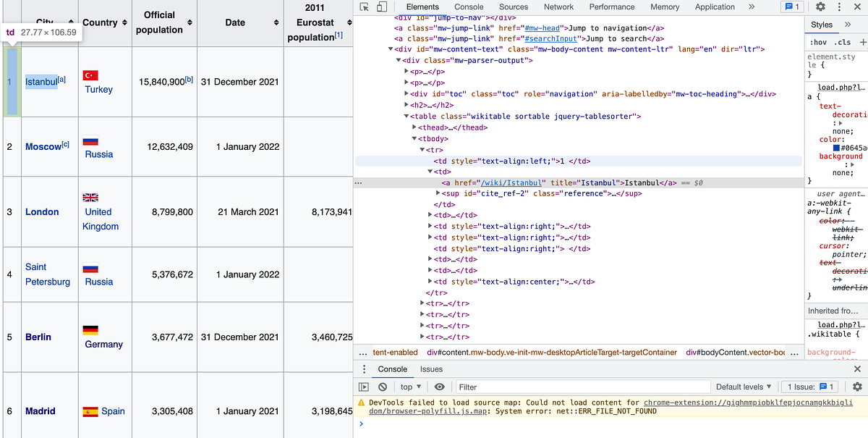868x438 pixels.
Task: Select the inspect element cursor icon
Action: 364,6
